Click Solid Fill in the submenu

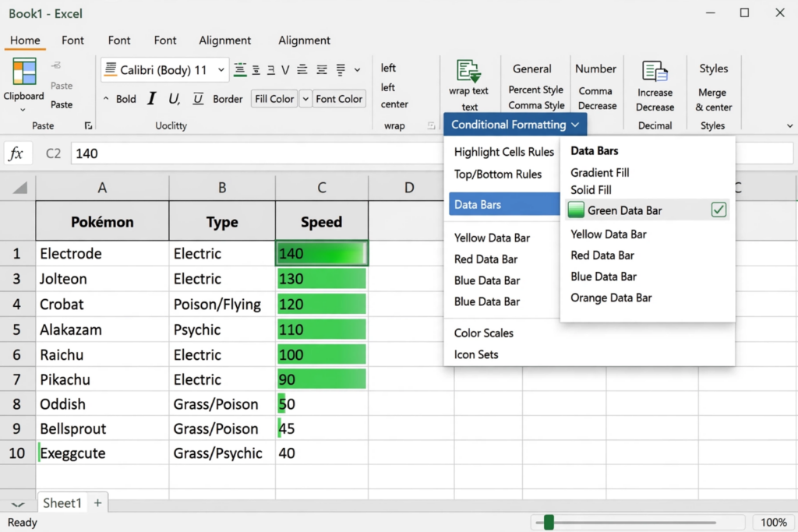click(591, 190)
